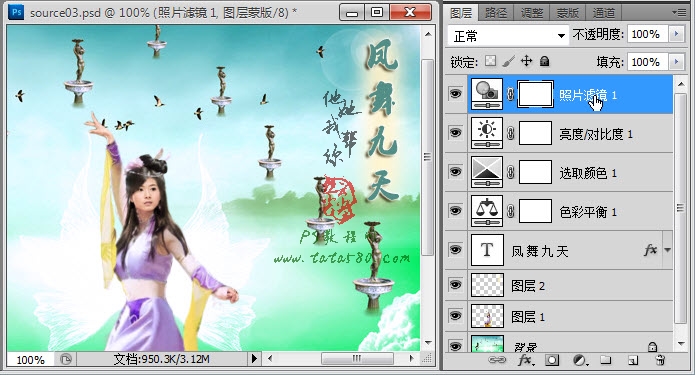Create a new layer group
Viewport: 695px width, 375px height.
pos(605,360)
